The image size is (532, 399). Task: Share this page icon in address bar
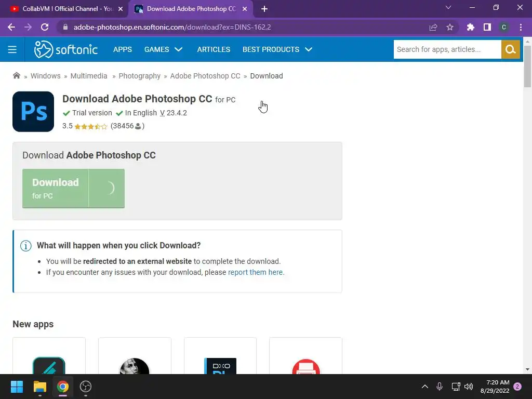433,27
